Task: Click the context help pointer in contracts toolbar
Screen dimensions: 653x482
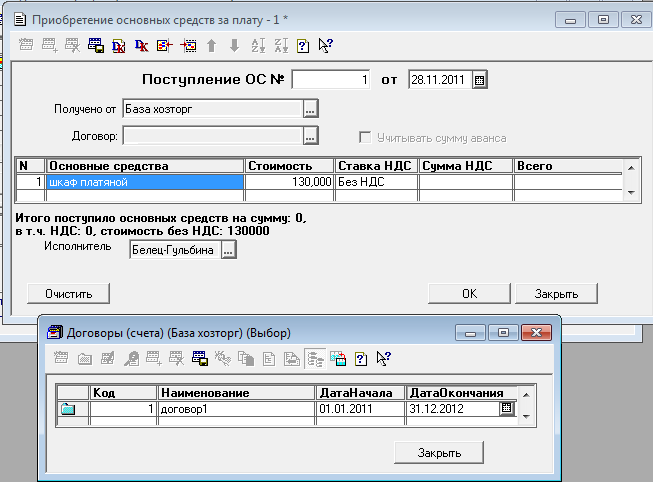Action: click(384, 358)
